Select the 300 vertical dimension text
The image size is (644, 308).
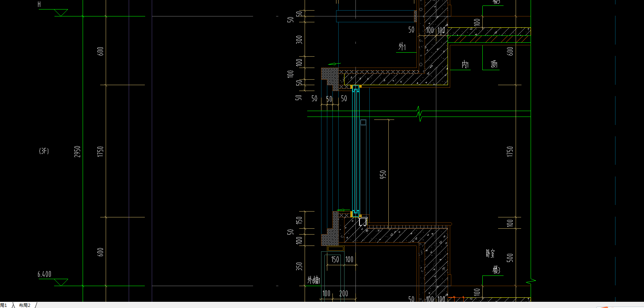[299, 39]
